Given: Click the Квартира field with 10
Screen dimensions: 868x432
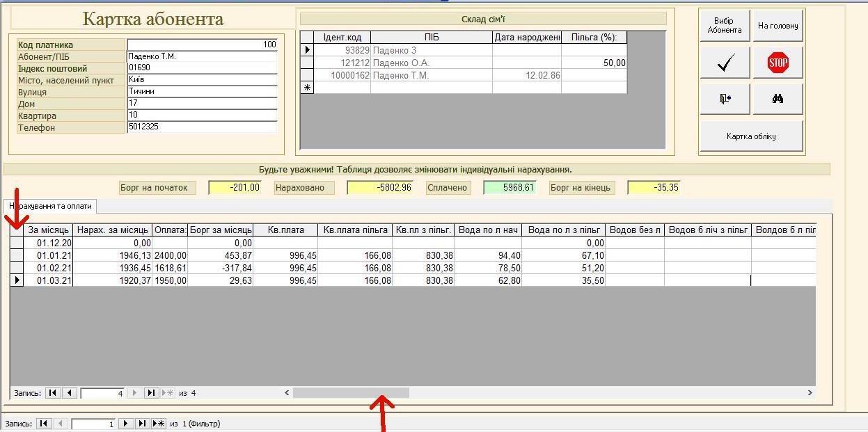Looking at the screenshot, I should [x=202, y=115].
